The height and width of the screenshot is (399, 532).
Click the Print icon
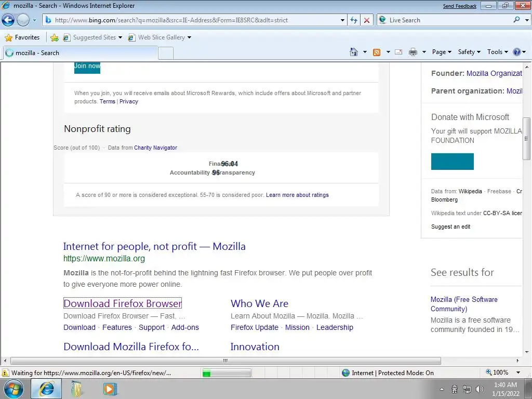[413, 52]
